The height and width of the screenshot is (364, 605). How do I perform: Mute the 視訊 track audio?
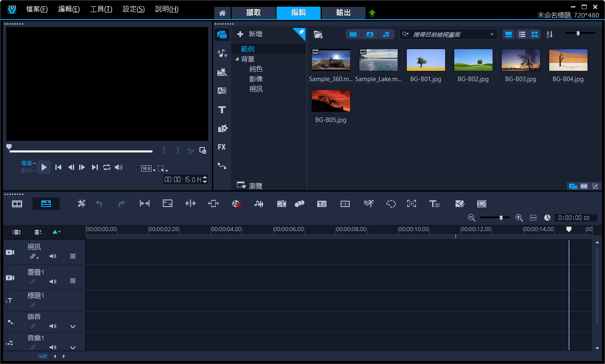[53, 256]
